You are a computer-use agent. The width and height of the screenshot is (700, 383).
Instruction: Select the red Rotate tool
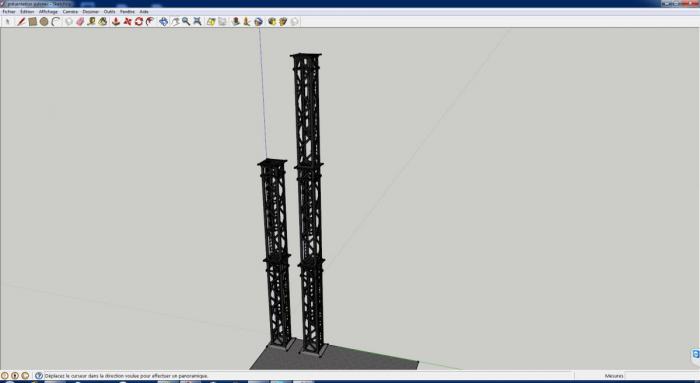coord(139,21)
